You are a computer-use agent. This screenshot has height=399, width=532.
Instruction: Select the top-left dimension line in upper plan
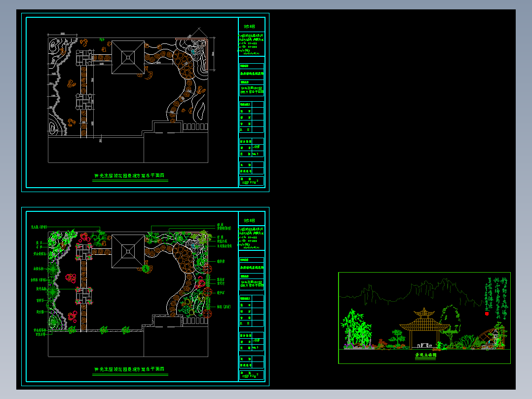[63, 34]
